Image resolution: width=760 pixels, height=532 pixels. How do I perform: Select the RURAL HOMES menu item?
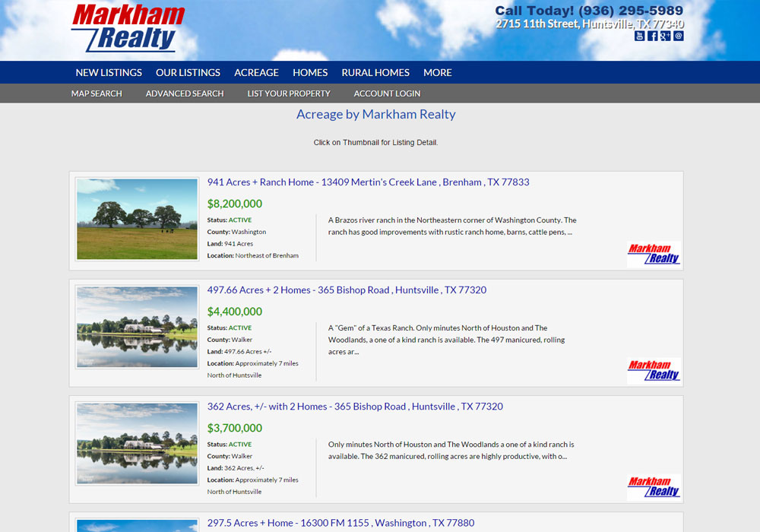[375, 73]
